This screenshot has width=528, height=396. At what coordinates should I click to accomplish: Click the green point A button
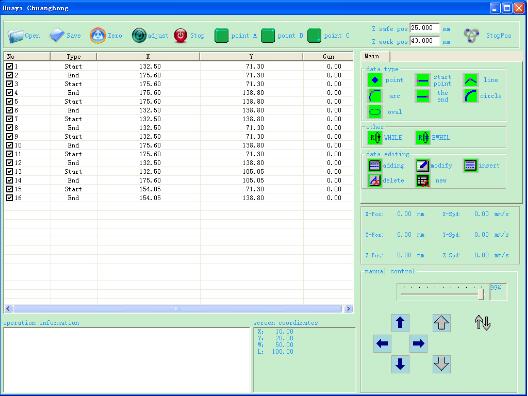[x=222, y=35]
